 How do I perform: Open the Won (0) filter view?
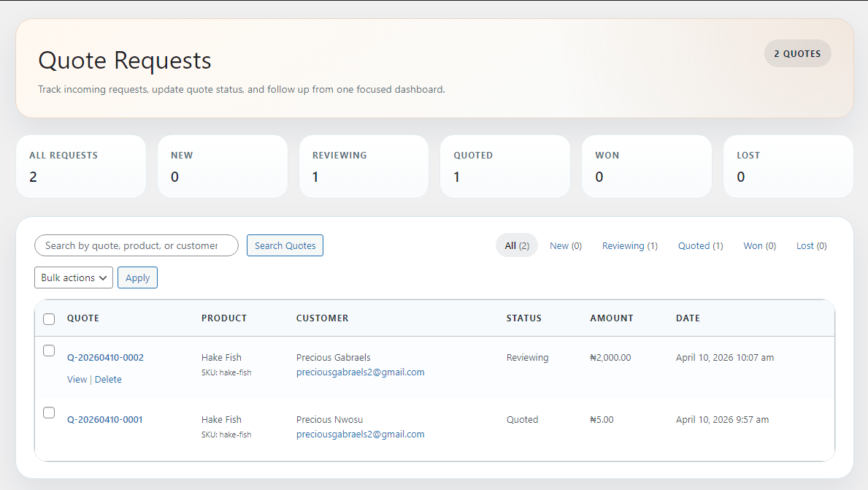(x=758, y=245)
